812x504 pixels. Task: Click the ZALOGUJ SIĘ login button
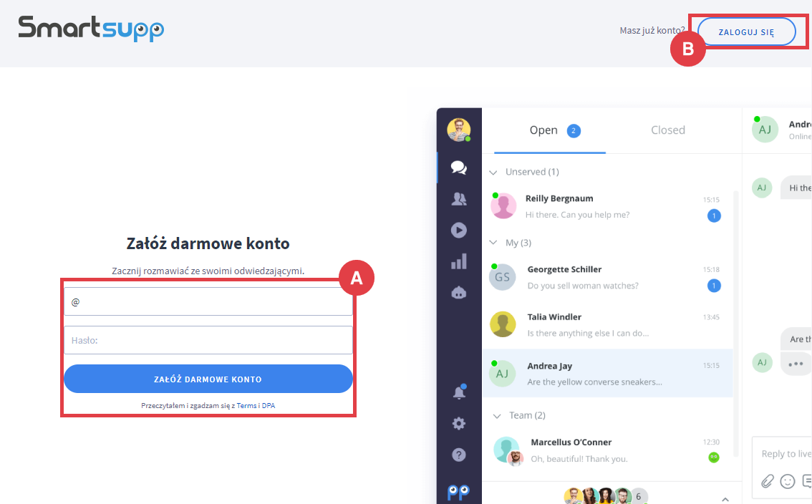pyautogui.click(x=746, y=32)
